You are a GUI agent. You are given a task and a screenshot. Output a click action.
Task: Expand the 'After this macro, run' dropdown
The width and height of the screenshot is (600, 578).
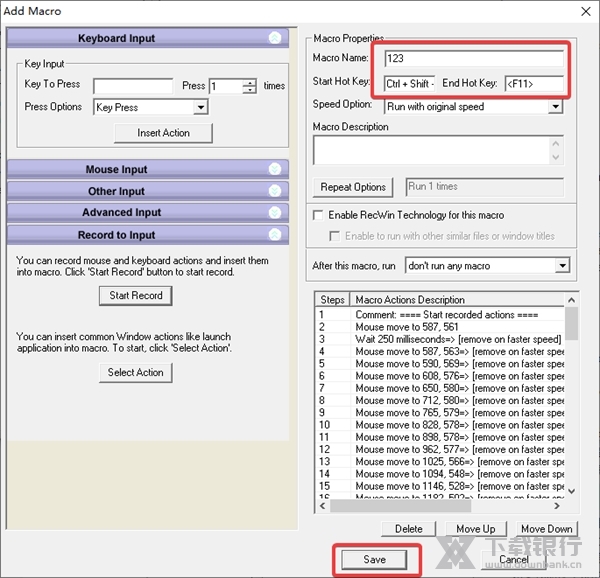[562, 266]
